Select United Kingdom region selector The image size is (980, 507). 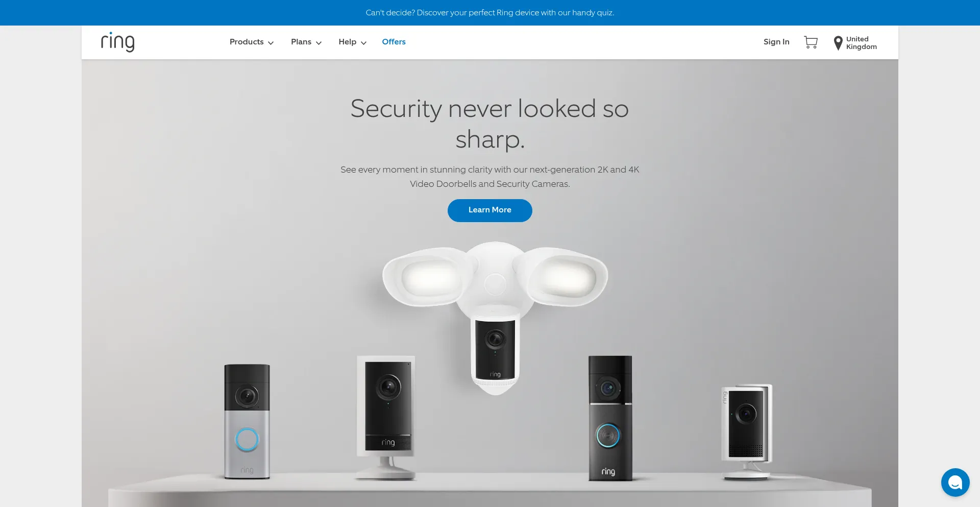pos(862,43)
